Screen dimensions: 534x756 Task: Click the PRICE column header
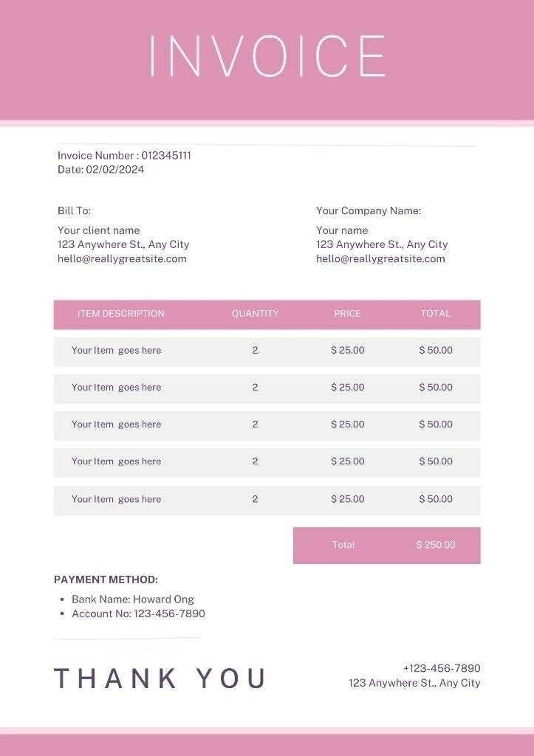point(347,314)
